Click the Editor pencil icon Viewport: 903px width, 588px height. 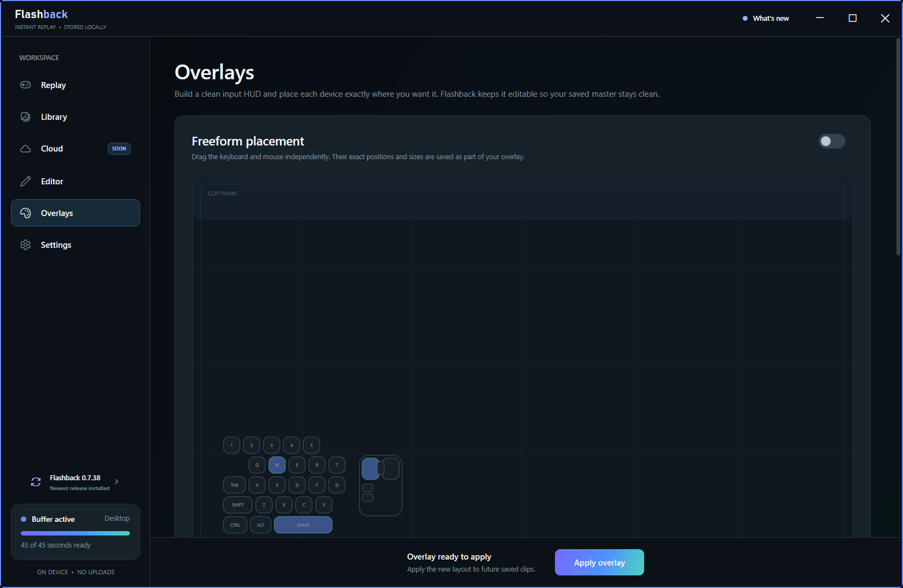[26, 181]
